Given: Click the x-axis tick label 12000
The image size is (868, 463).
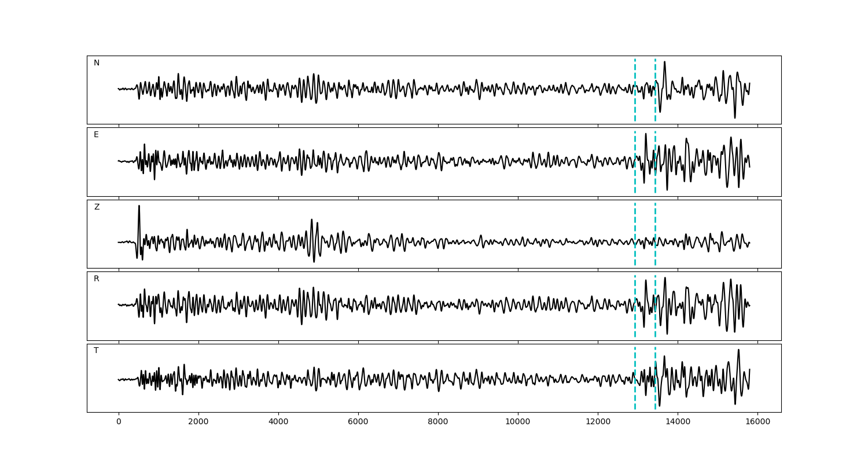Looking at the screenshot, I should pyautogui.click(x=598, y=422).
